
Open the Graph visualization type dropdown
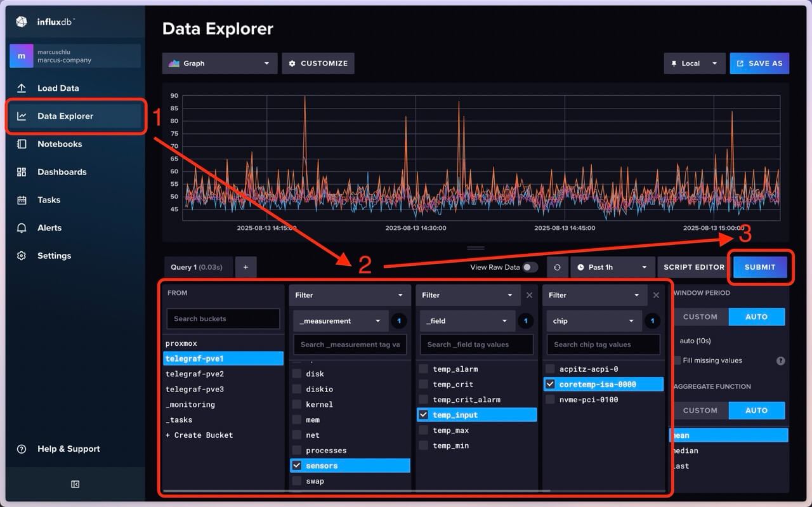219,63
